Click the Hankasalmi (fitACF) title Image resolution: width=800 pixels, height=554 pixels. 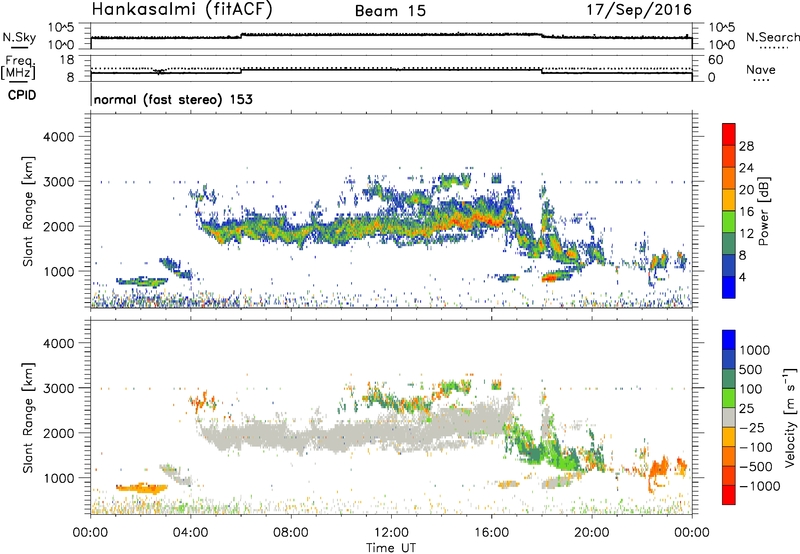coord(182,10)
